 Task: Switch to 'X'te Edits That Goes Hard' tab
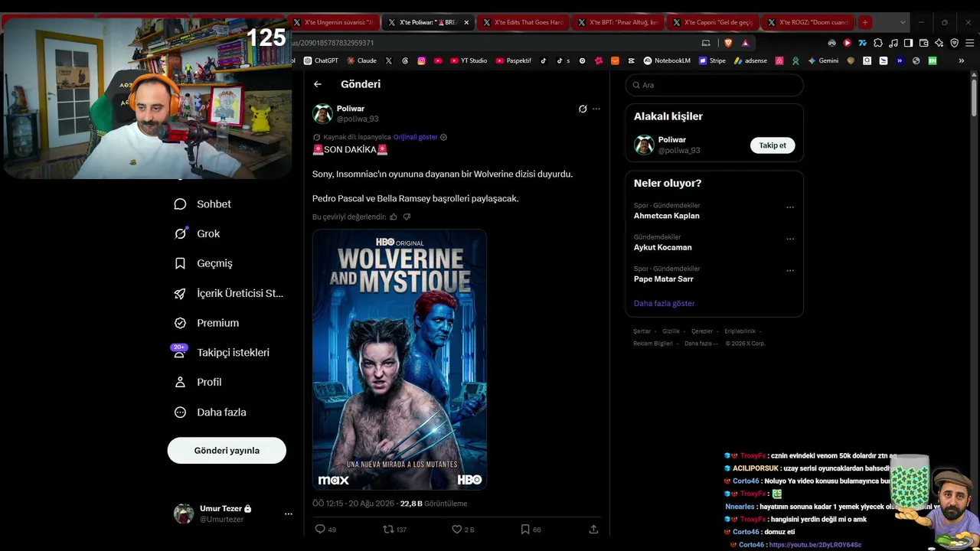coord(524,22)
